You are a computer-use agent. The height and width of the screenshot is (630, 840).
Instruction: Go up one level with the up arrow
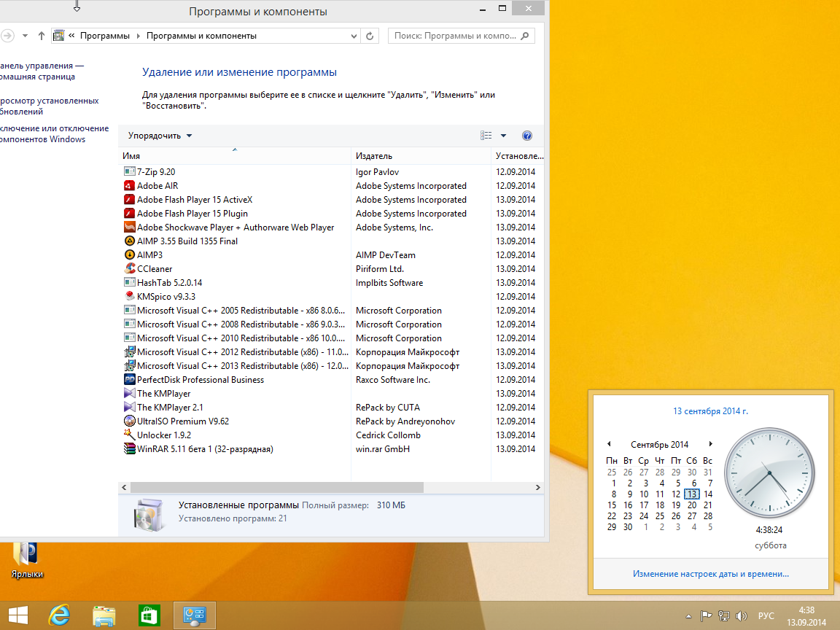[42, 36]
